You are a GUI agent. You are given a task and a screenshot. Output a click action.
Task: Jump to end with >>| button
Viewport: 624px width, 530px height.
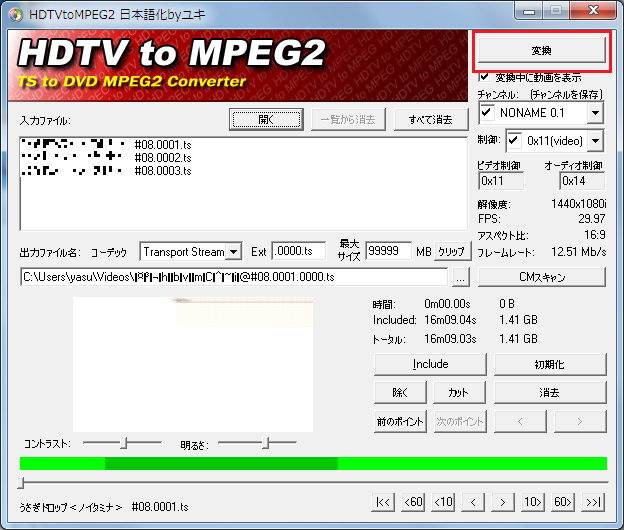point(593,501)
